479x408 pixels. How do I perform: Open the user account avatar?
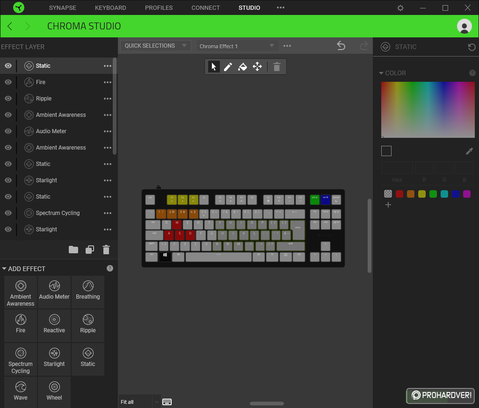(464, 26)
